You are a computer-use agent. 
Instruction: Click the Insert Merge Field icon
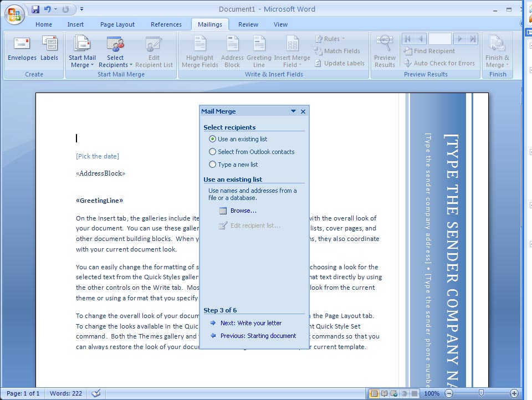pos(292,43)
